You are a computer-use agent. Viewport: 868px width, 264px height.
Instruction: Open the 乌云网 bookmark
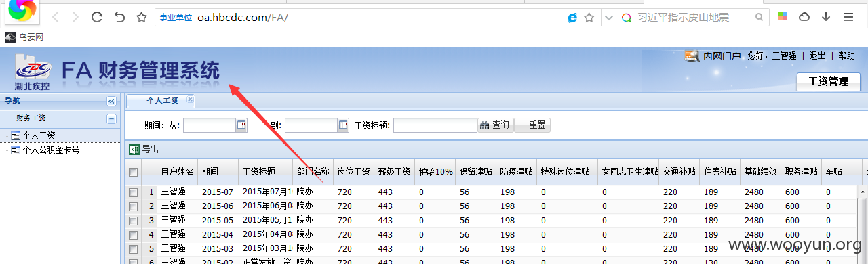[24, 37]
